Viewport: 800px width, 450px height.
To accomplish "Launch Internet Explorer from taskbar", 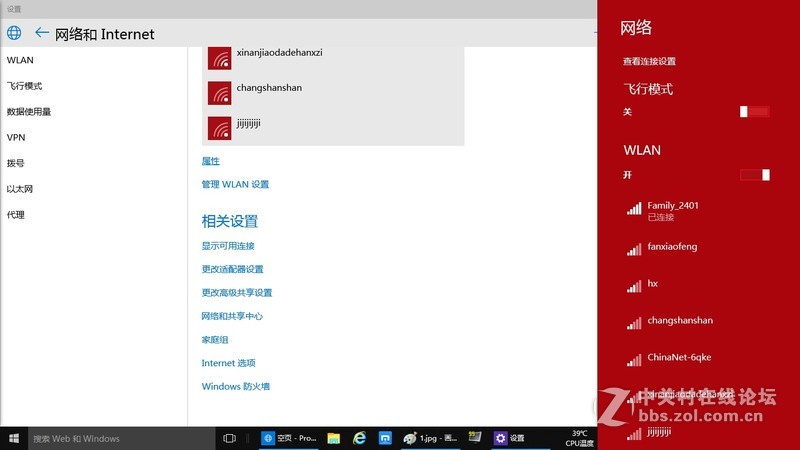I will coord(360,438).
